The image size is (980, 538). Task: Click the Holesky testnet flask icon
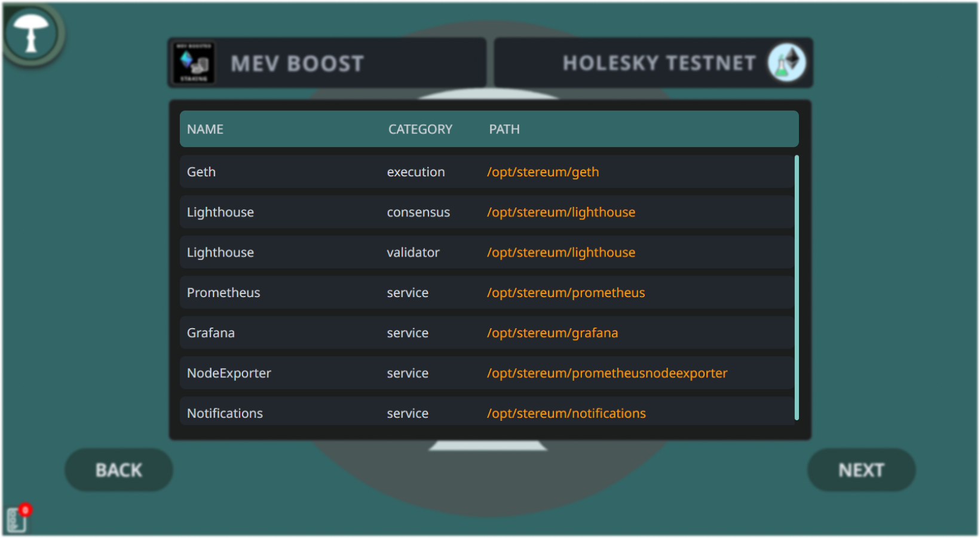point(786,62)
